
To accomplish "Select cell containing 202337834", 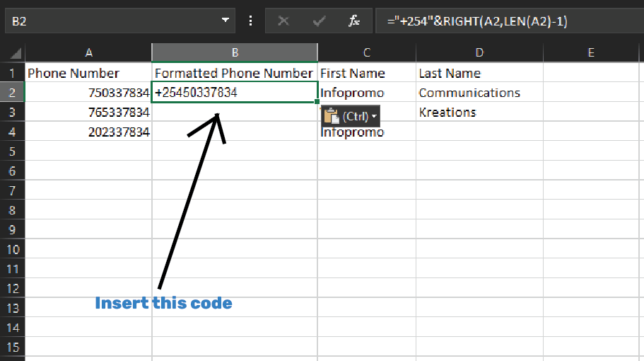I will coord(88,132).
